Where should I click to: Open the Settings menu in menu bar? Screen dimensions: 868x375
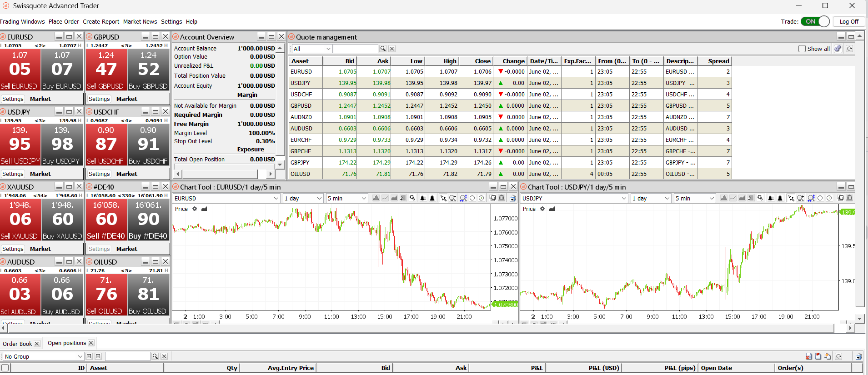pos(171,21)
